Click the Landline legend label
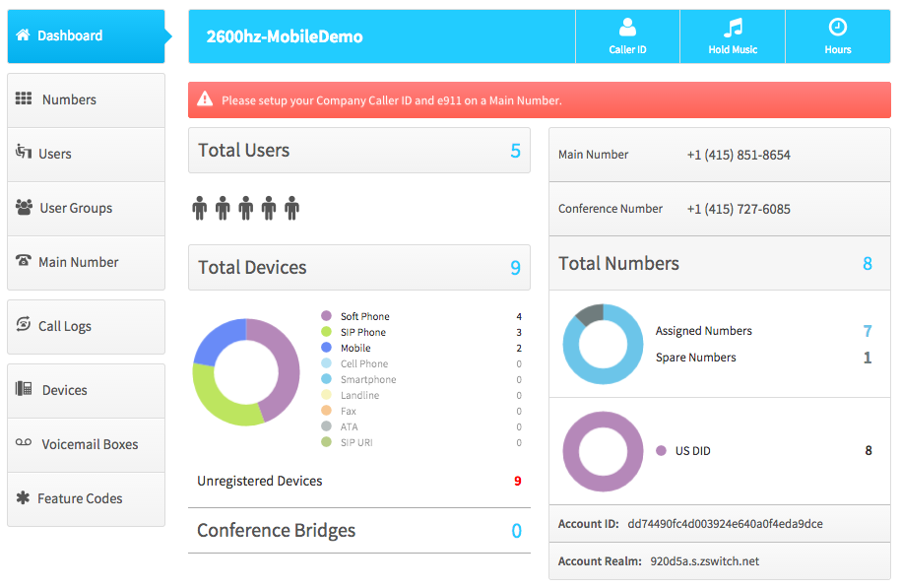 [x=359, y=395]
